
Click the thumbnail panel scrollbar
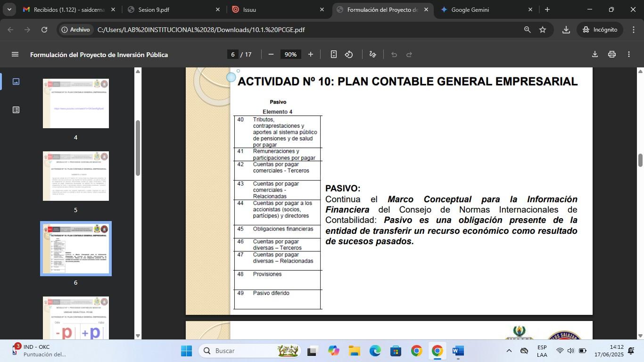pyautogui.click(x=138, y=148)
